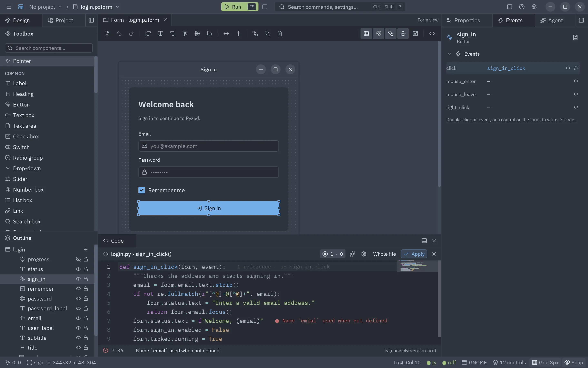Open the Whole file scope selector

pyautogui.click(x=384, y=254)
